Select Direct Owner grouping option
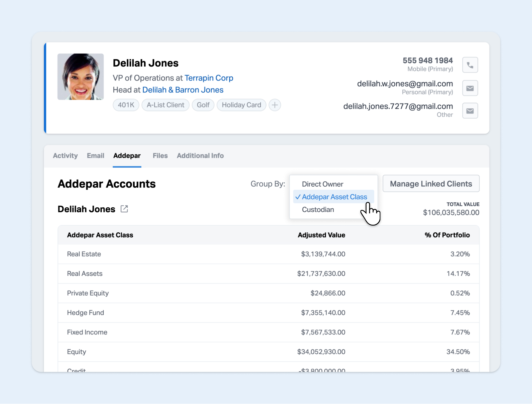532x404 pixels. point(322,184)
